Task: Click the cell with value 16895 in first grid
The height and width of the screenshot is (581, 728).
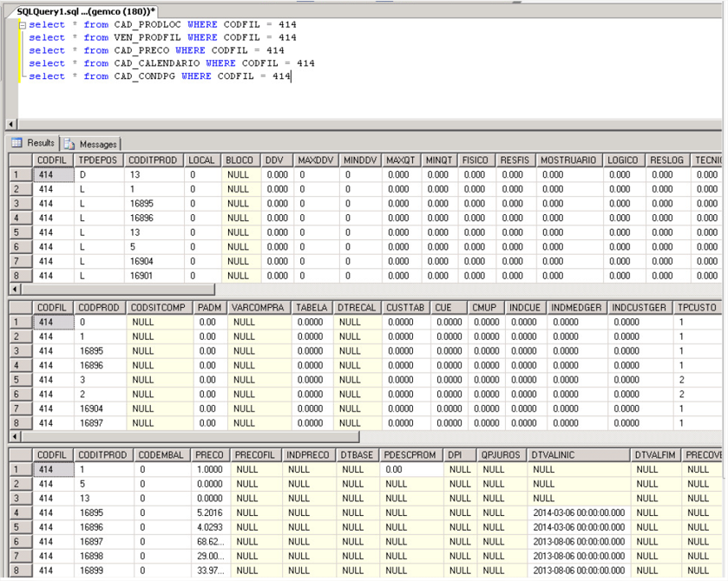Action: (154, 204)
